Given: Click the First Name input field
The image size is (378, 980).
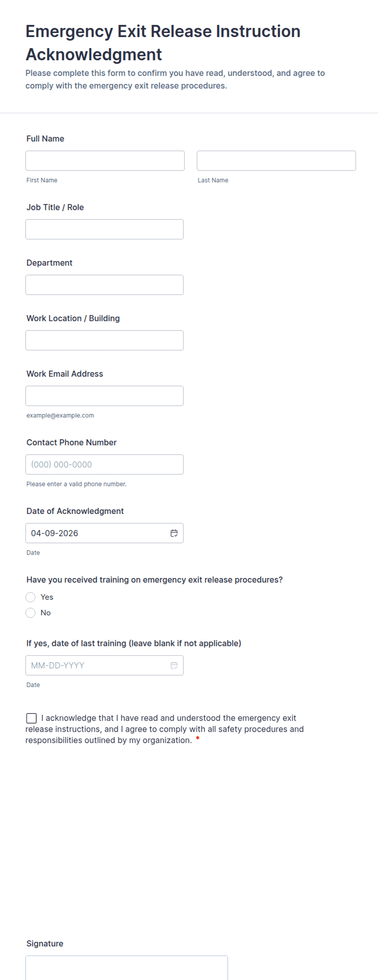Looking at the screenshot, I should pyautogui.click(x=105, y=161).
